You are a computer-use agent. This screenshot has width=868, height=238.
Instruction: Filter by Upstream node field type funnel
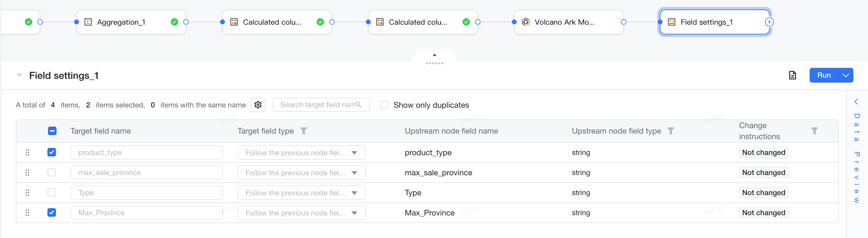[670, 131]
